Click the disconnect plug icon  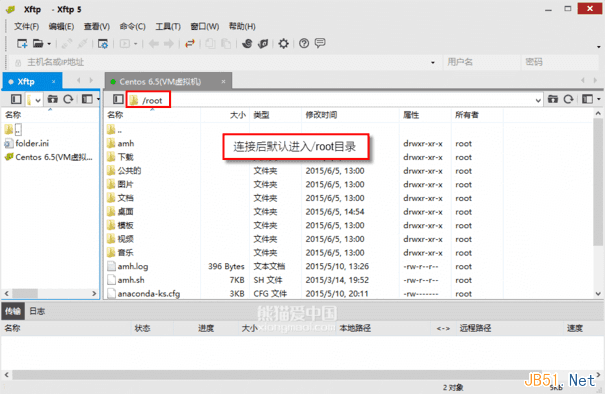pyautogui.click(x=82, y=44)
